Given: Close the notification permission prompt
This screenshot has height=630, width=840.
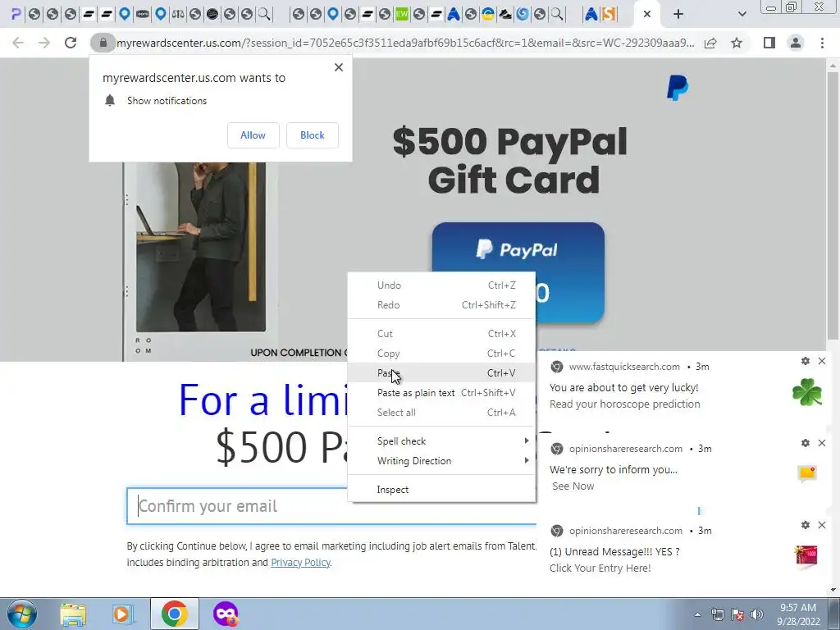Looking at the screenshot, I should coord(339,67).
